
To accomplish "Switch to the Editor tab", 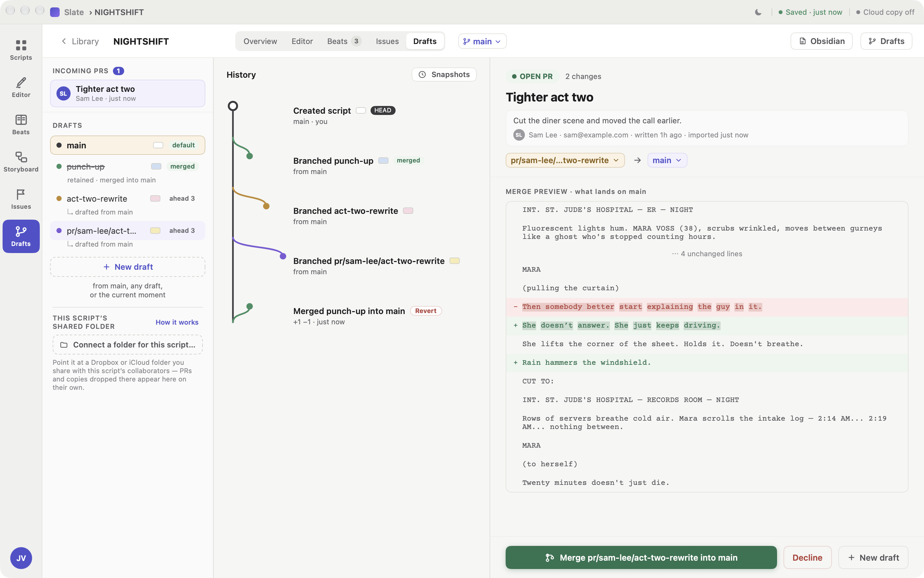I will pyautogui.click(x=302, y=41).
